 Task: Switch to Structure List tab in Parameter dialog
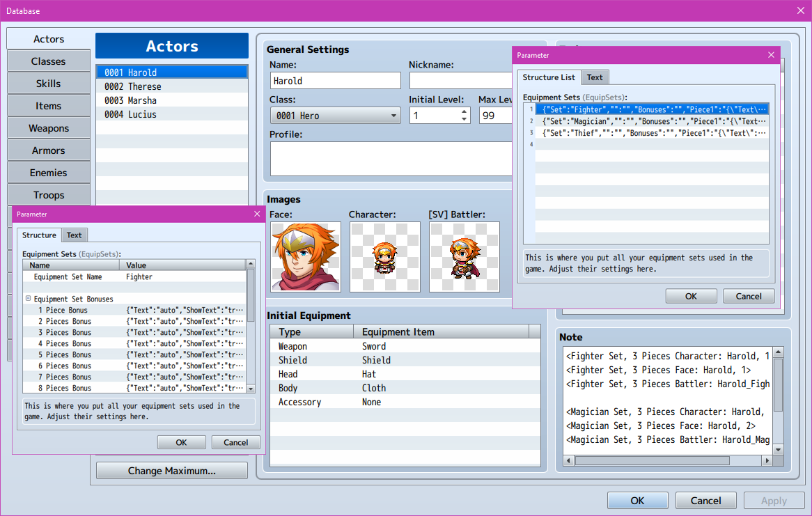(548, 77)
